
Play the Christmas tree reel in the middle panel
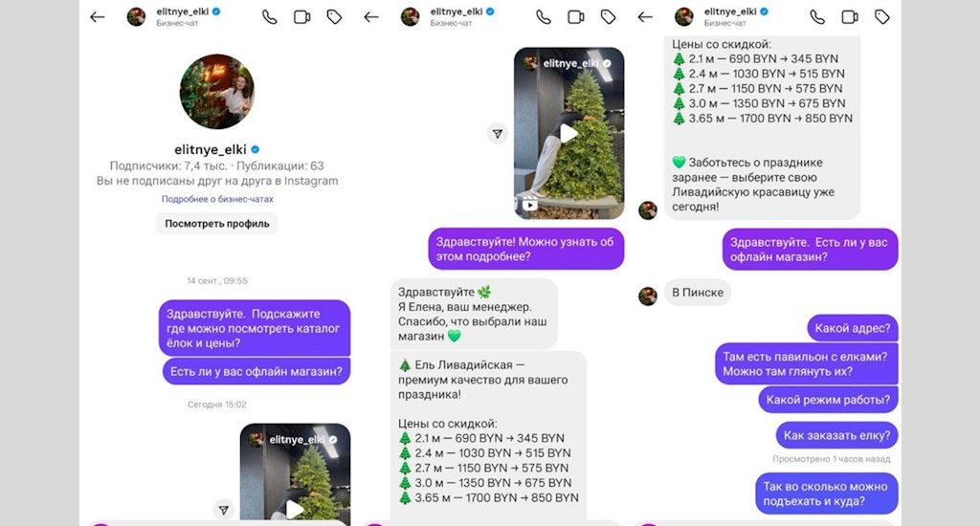pyautogui.click(x=568, y=133)
